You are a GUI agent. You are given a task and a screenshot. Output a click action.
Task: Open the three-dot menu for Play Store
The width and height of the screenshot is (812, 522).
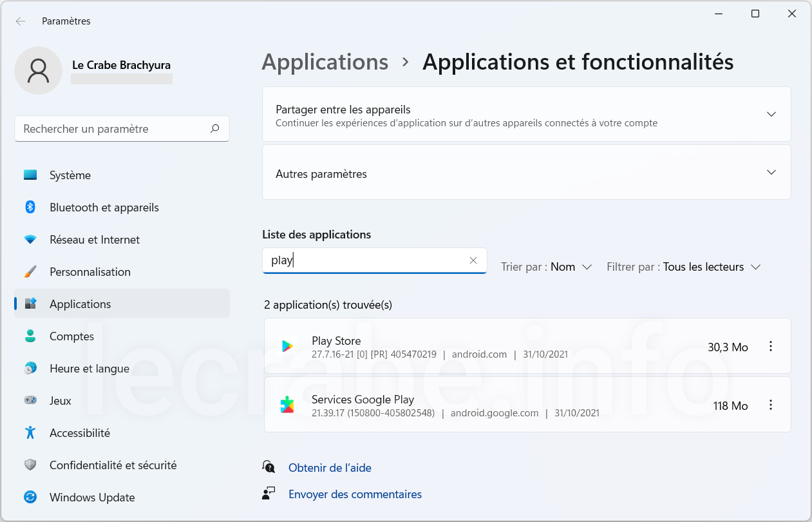click(771, 347)
